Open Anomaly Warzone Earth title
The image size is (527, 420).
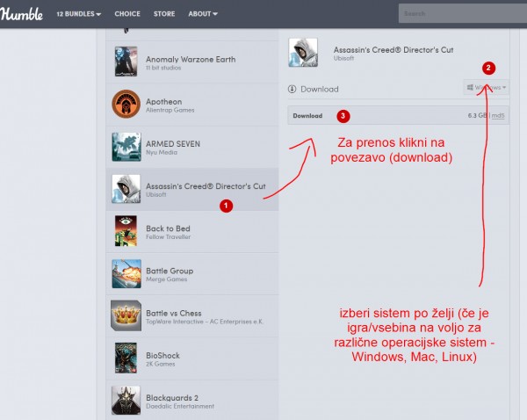point(191,59)
